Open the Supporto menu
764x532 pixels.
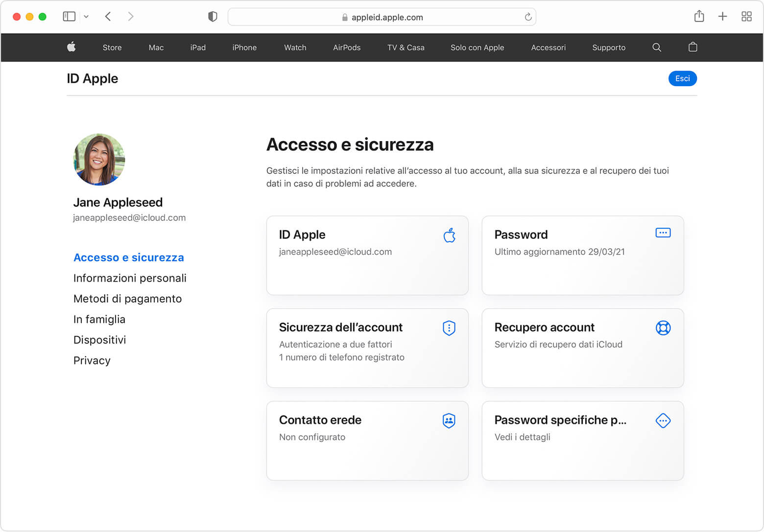pyautogui.click(x=609, y=48)
